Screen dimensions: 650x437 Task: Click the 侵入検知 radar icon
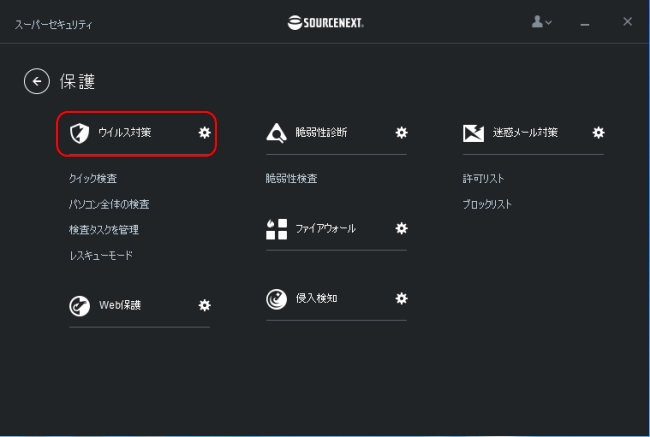[276, 299]
